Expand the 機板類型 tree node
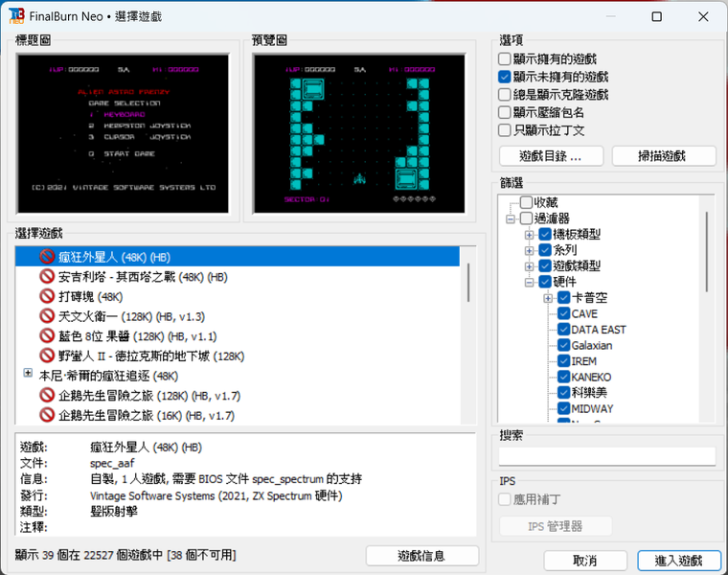This screenshot has height=575, width=728. (529, 235)
